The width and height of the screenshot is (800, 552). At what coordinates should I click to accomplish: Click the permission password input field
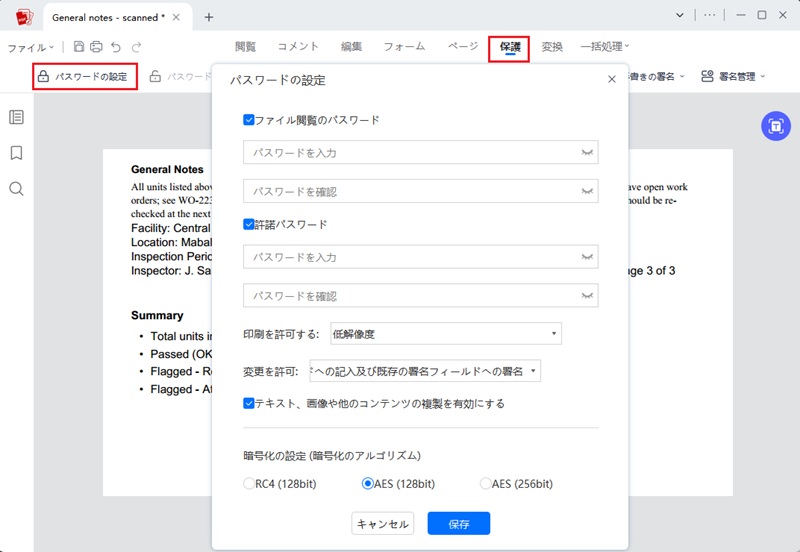point(420,257)
